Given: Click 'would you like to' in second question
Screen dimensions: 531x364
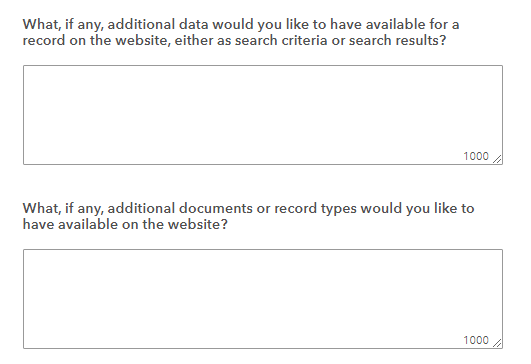Looking at the screenshot, I should pos(417,209).
